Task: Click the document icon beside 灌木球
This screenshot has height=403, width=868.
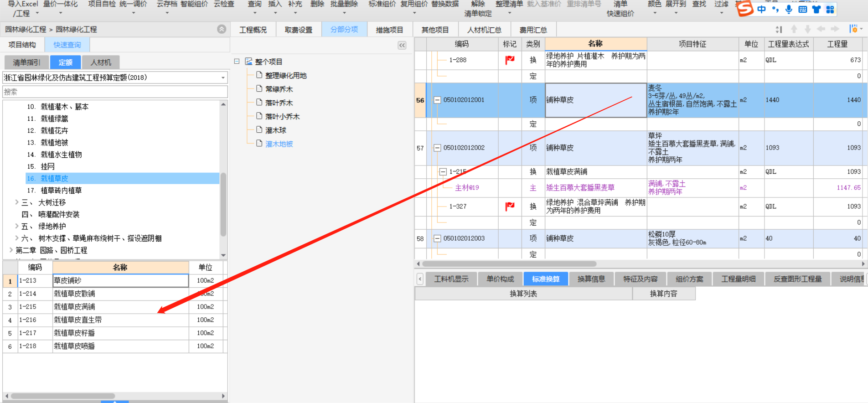Action: (259, 129)
